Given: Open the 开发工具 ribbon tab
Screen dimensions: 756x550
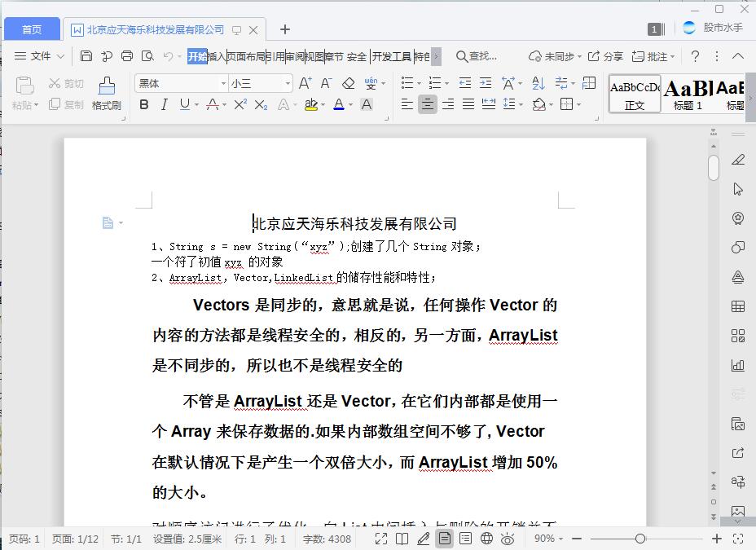Looking at the screenshot, I should pyautogui.click(x=391, y=56).
